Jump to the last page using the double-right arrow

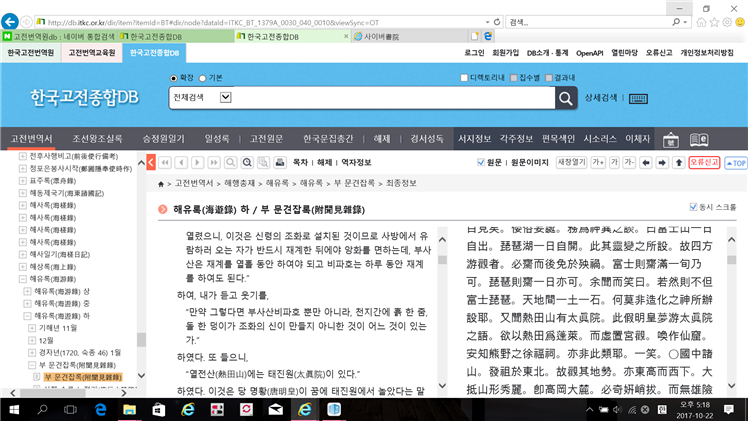click(214, 163)
